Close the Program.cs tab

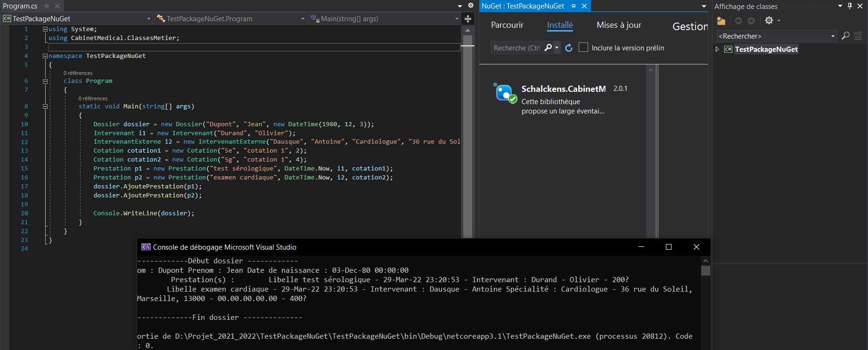point(57,6)
